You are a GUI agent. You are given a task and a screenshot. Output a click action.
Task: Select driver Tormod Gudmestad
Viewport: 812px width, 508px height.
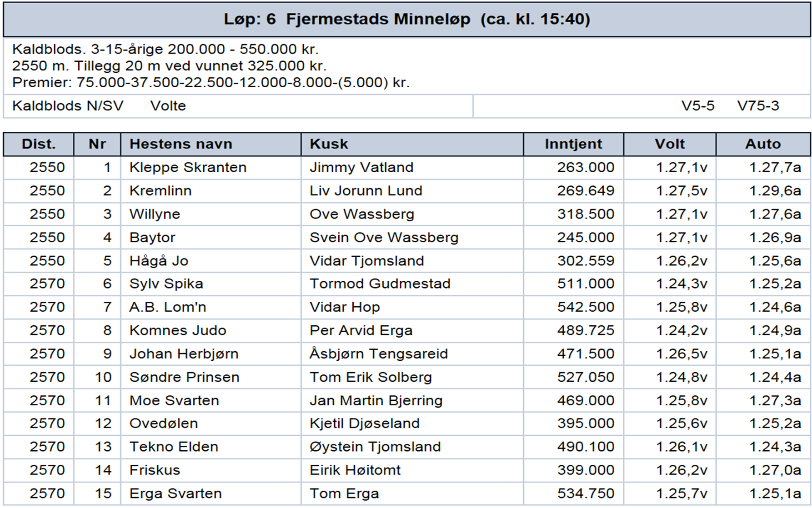click(380, 284)
